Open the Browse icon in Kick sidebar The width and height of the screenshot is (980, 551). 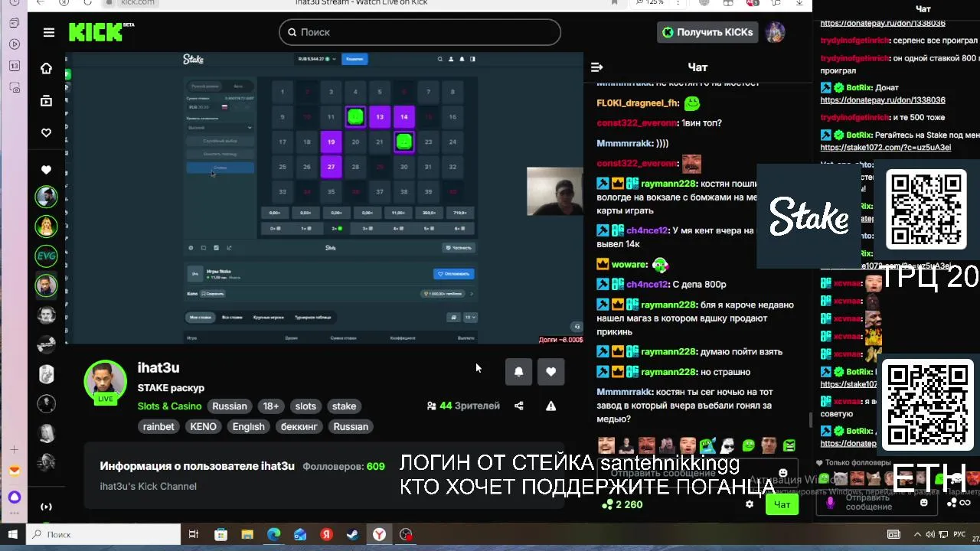coord(46,100)
